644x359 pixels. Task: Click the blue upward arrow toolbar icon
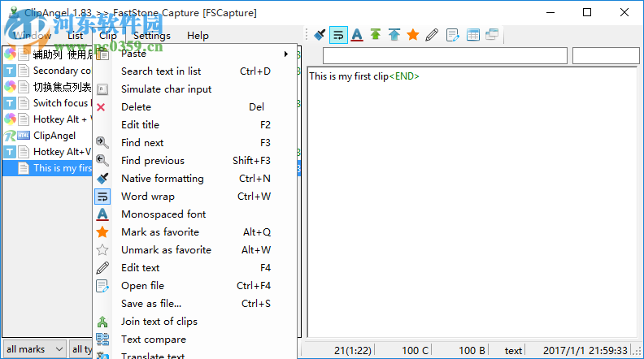coord(394,35)
